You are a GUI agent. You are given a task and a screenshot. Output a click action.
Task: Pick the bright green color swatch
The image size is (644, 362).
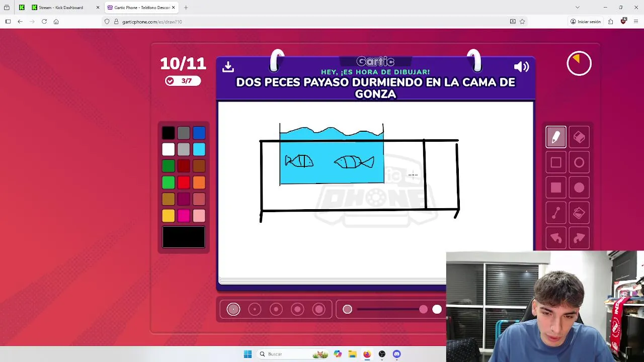coord(169,183)
